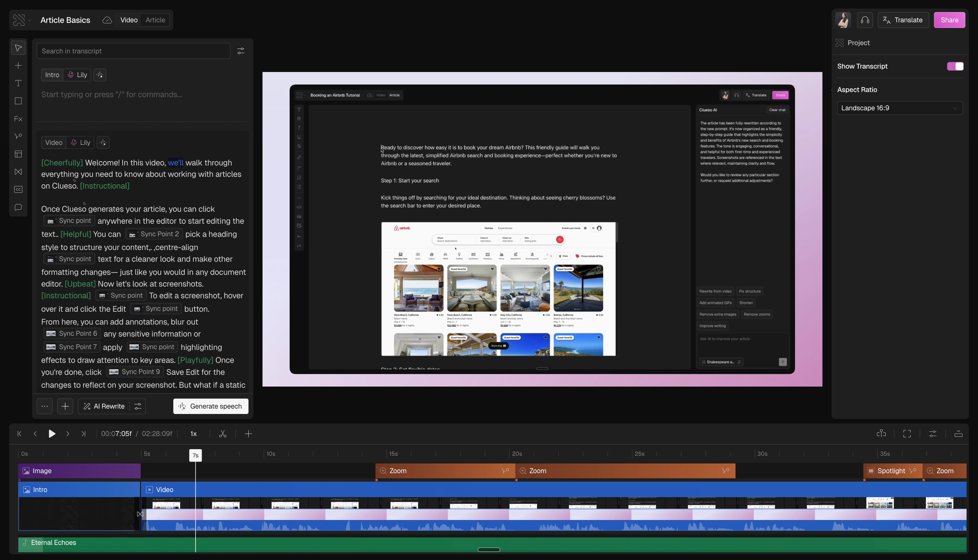This screenshot has width=978, height=560.
Task: Switch to the Video tab
Action: pos(129,20)
